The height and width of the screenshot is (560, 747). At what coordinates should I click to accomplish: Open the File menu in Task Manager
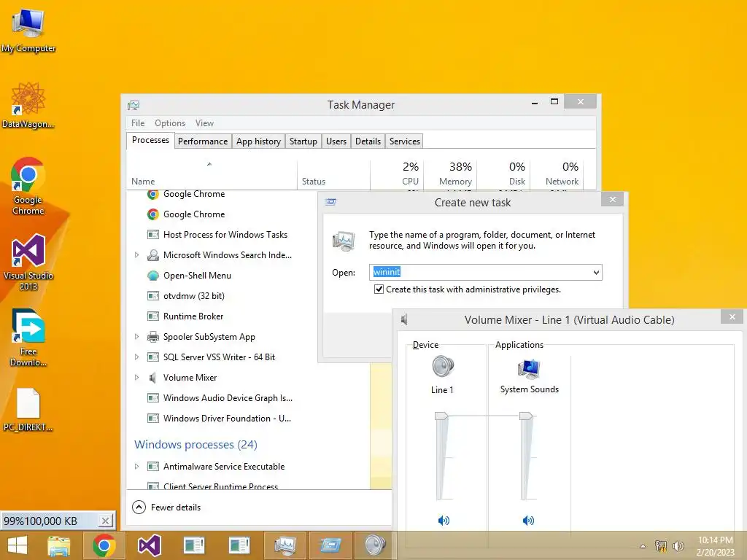138,122
